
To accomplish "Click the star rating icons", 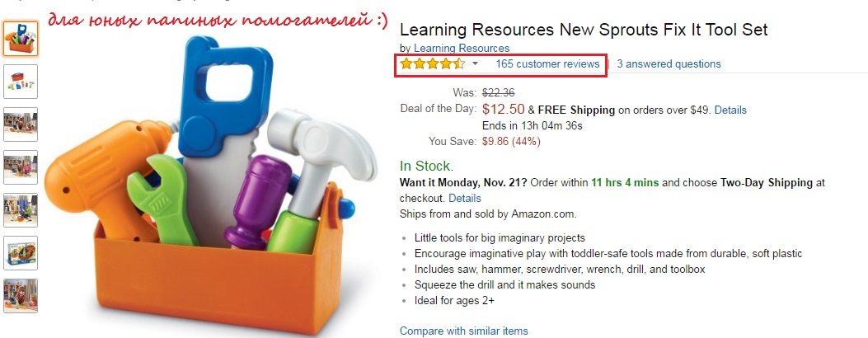I will click(433, 63).
